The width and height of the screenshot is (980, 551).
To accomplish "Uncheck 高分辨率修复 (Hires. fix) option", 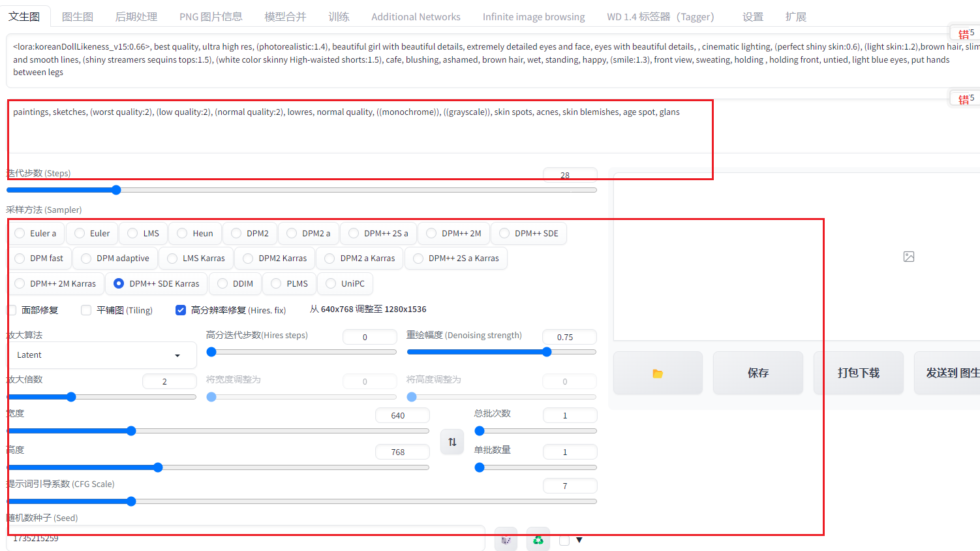I will click(x=181, y=310).
